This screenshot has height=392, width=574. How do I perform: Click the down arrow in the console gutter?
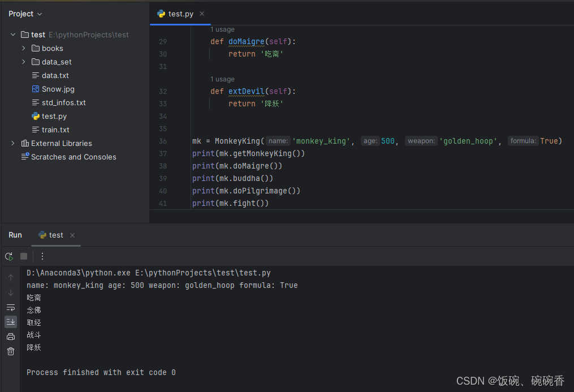click(x=11, y=292)
